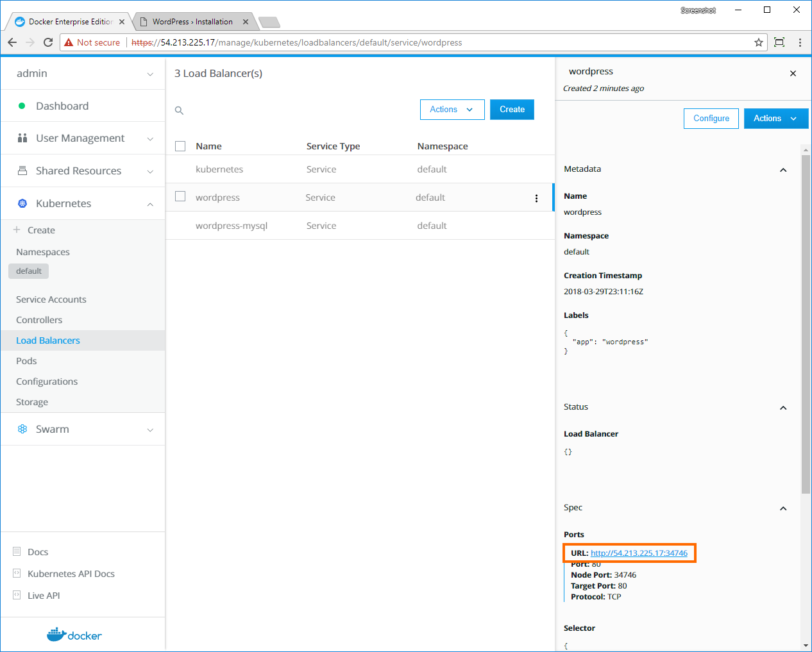Click the details panel vertical scrollbar
812x652 pixels.
coord(806,321)
